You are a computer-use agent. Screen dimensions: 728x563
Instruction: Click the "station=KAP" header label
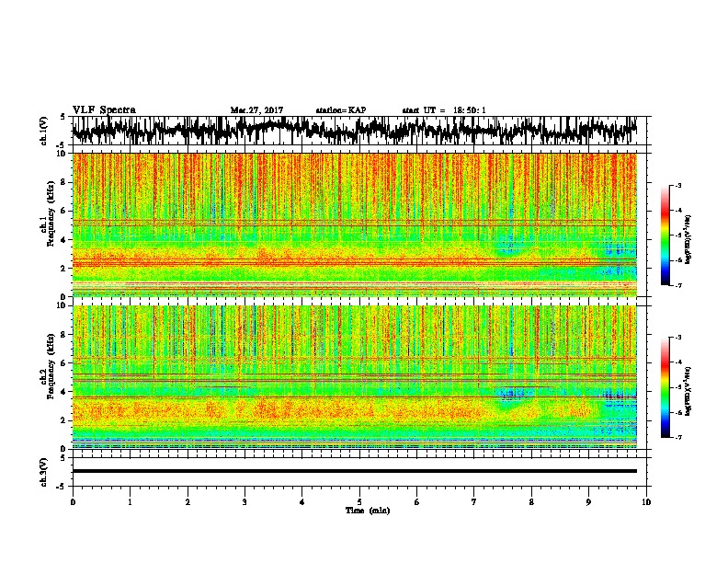pyautogui.click(x=341, y=110)
